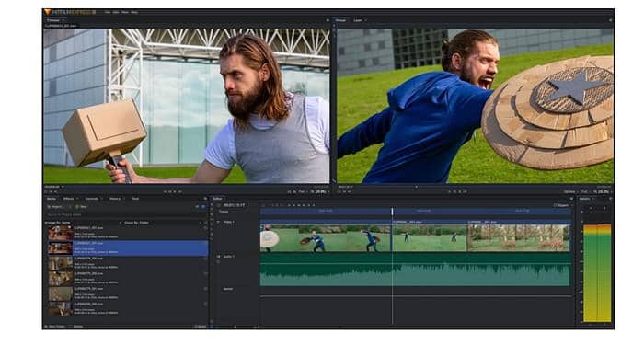Screen dimensions: 644x345
Task: Open the Editor panel options icon
Action: pos(571,199)
